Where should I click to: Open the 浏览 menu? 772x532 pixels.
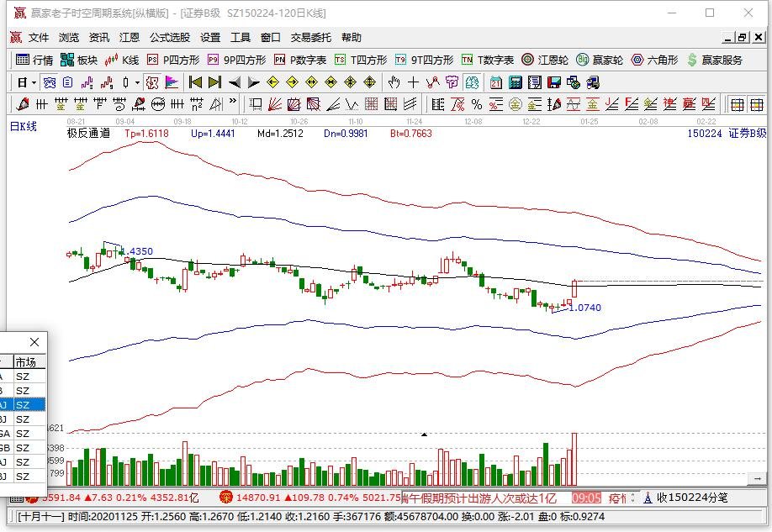[68, 38]
